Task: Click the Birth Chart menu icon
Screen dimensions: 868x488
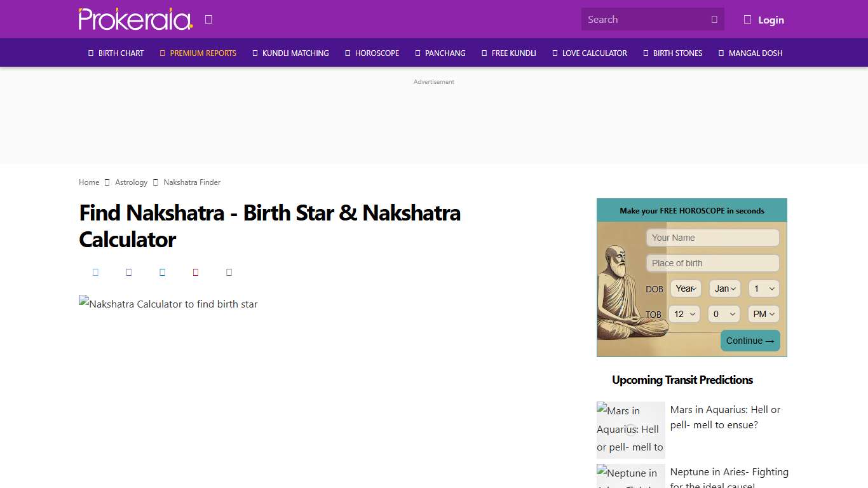Action: coord(90,53)
